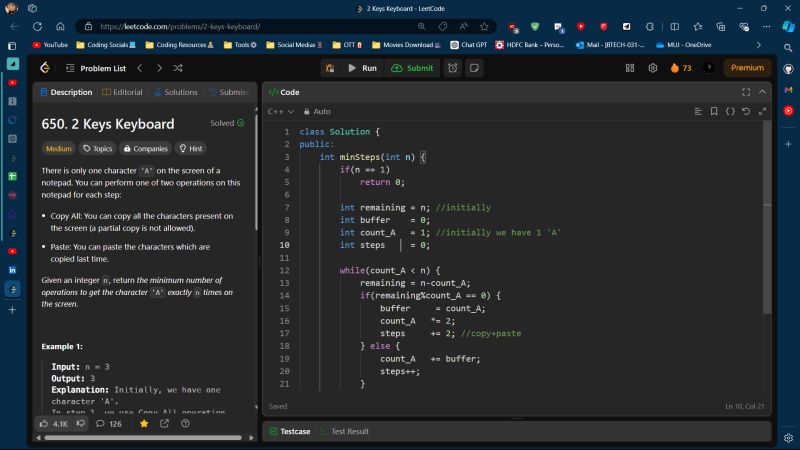Click the streak flame counter 73
The height and width of the screenshot is (450, 800).
(681, 68)
